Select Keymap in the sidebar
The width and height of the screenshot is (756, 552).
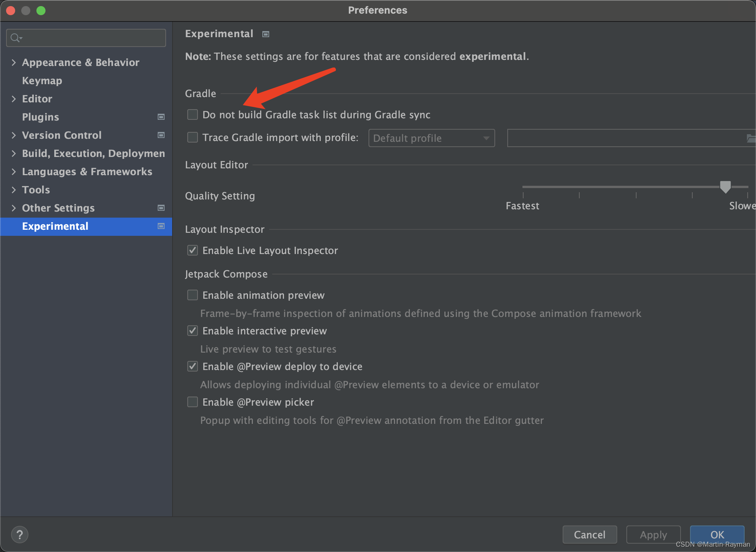point(42,80)
